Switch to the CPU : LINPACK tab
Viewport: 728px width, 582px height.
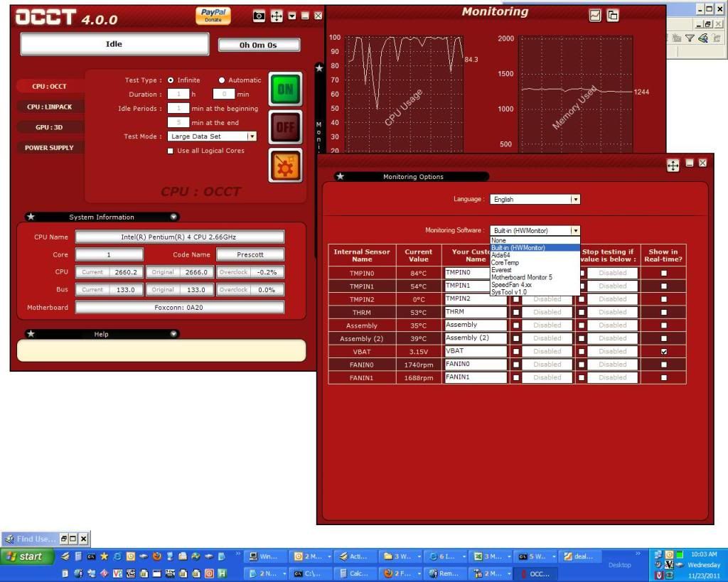point(49,107)
